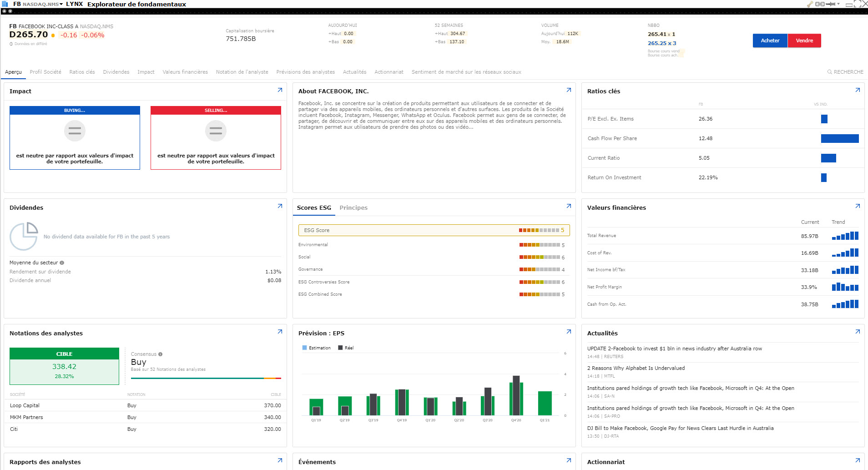Screen dimensions: 868x470
Task: Click the ESG Score row bar
Action: click(x=434, y=230)
